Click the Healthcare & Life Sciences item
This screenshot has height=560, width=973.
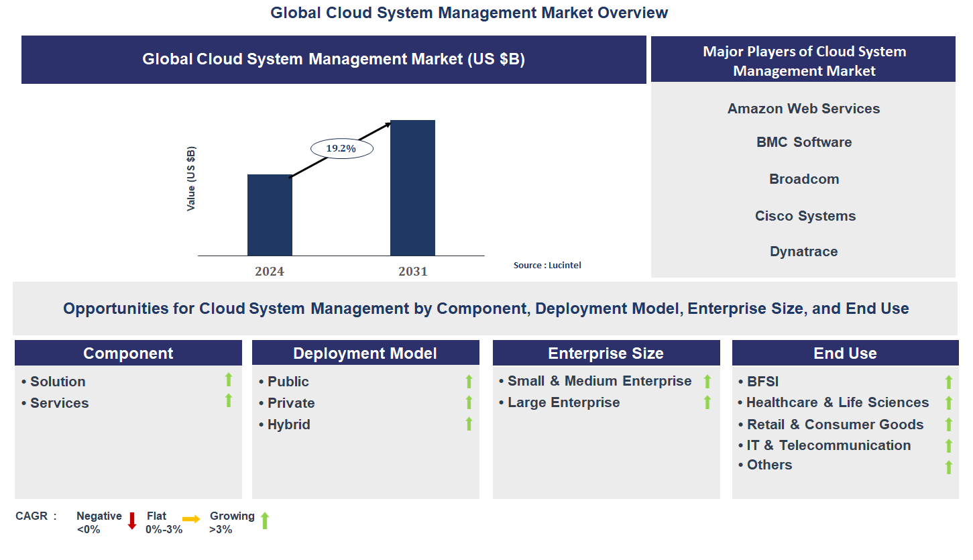838,402
